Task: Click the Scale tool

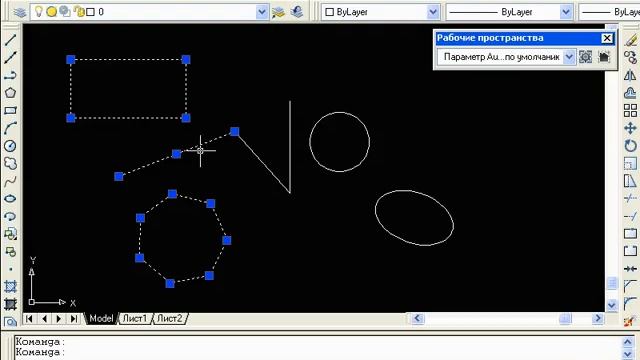Action: [630, 163]
